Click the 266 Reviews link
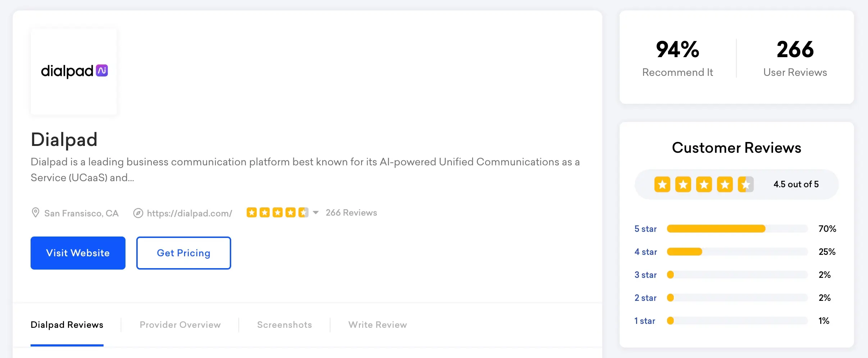868x358 pixels. point(351,212)
